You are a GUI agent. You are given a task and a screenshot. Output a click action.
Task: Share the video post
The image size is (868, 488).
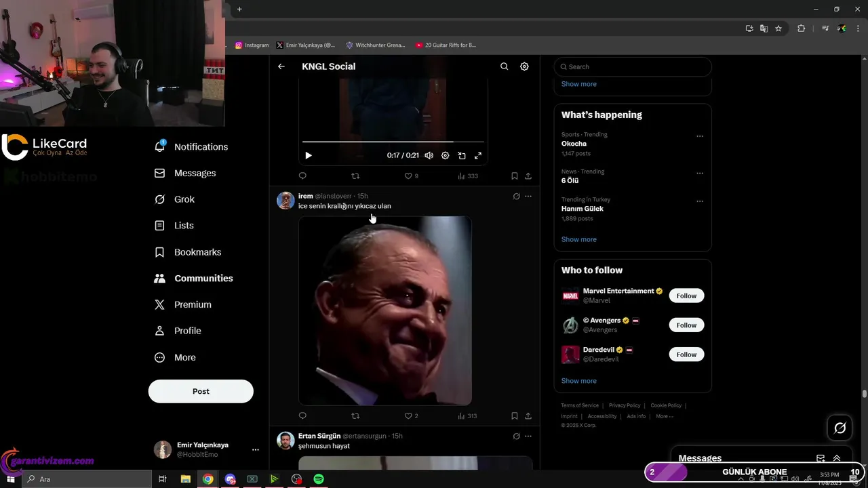[528, 176]
